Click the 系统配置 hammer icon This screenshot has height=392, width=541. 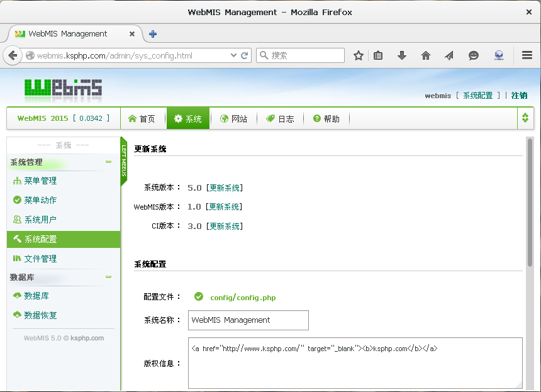pyautogui.click(x=17, y=239)
